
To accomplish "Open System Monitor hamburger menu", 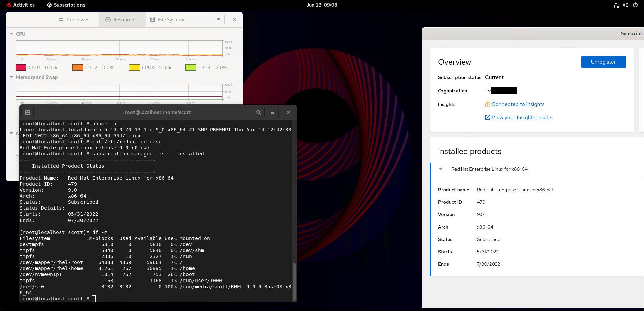I will (218, 20).
